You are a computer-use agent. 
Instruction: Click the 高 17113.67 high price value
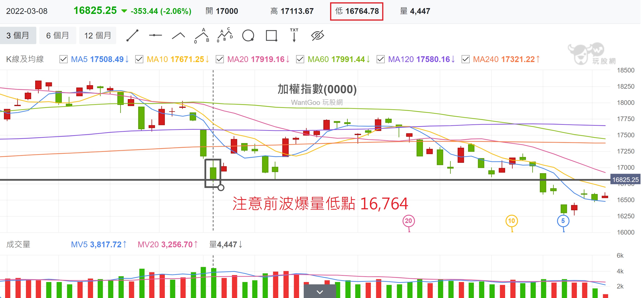[x=292, y=11]
